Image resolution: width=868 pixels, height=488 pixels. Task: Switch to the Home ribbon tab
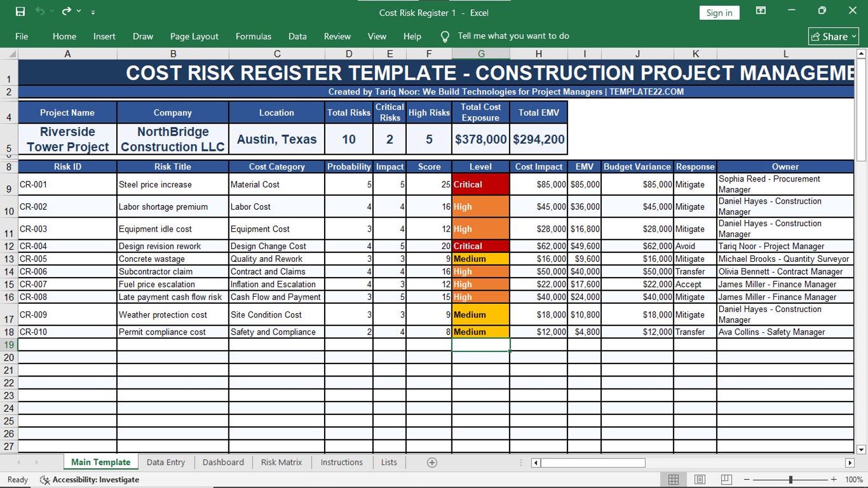click(64, 37)
